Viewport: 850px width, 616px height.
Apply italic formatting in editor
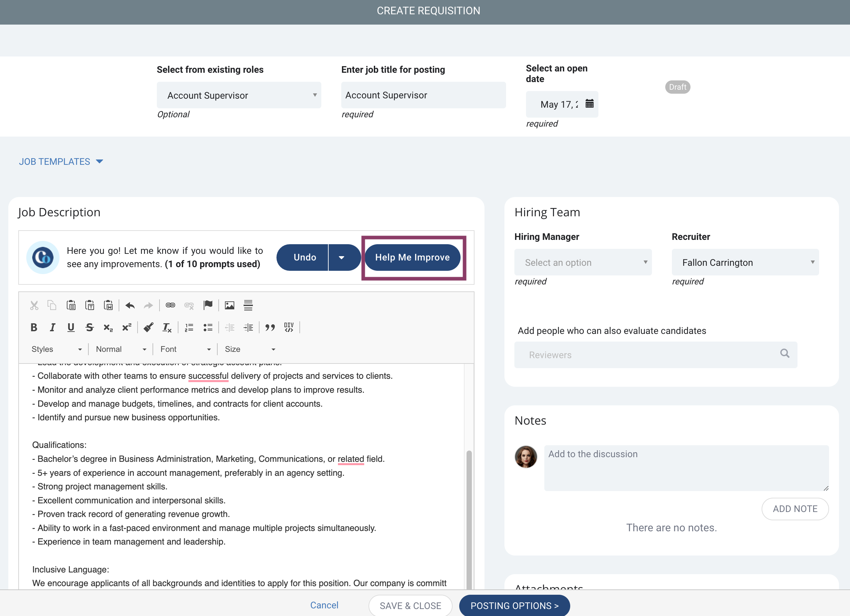coord(53,328)
